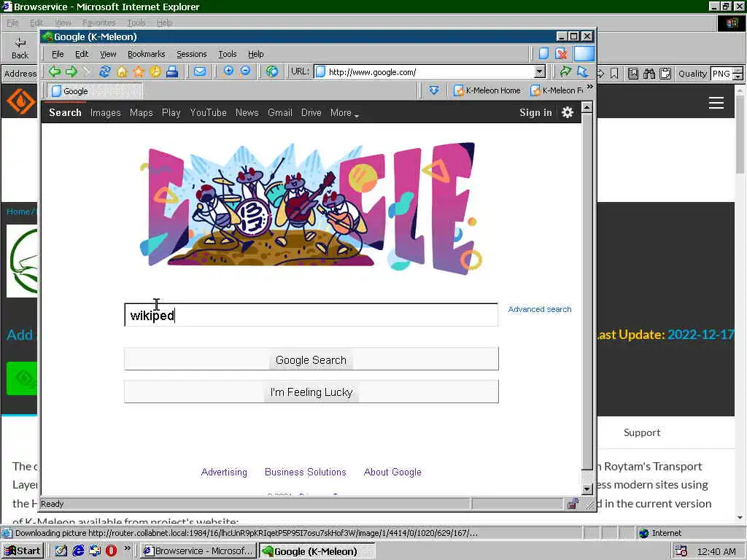Open K-Meleon Edit menu
This screenshot has width=747, height=560.
point(82,54)
